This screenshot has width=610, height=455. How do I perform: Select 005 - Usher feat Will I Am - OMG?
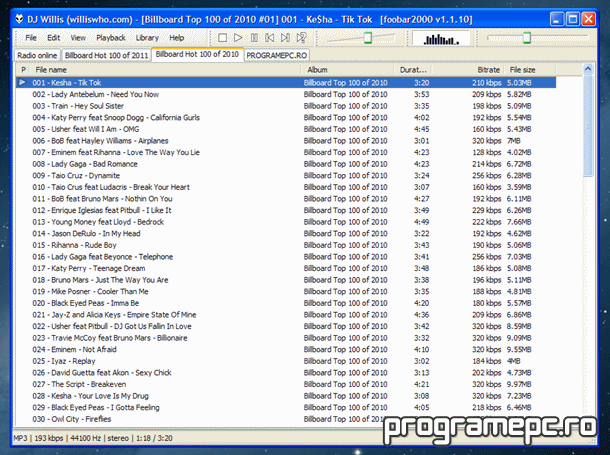pyautogui.click(x=286, y=129)
